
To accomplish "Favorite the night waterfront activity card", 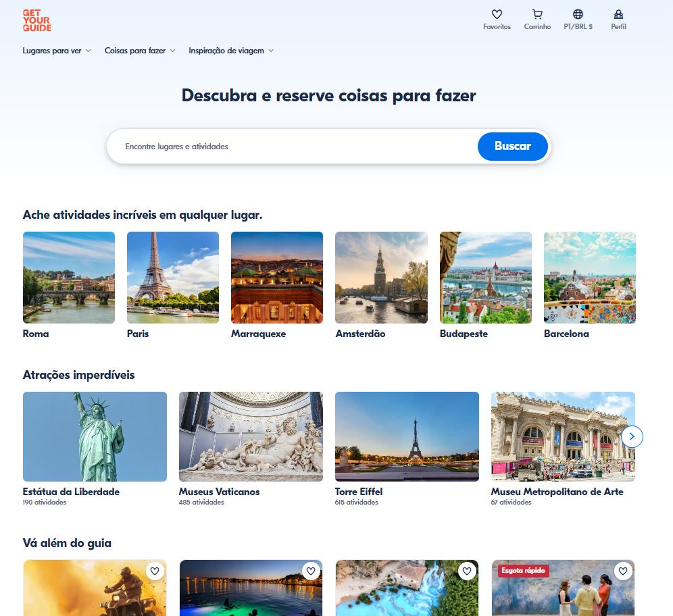I will coord(311,571).
